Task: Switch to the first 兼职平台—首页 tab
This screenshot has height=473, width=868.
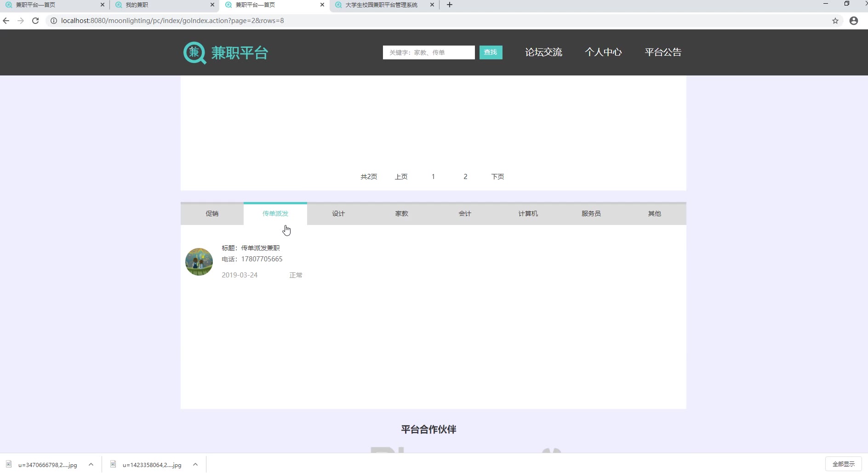Action: (x=54, y=5)
